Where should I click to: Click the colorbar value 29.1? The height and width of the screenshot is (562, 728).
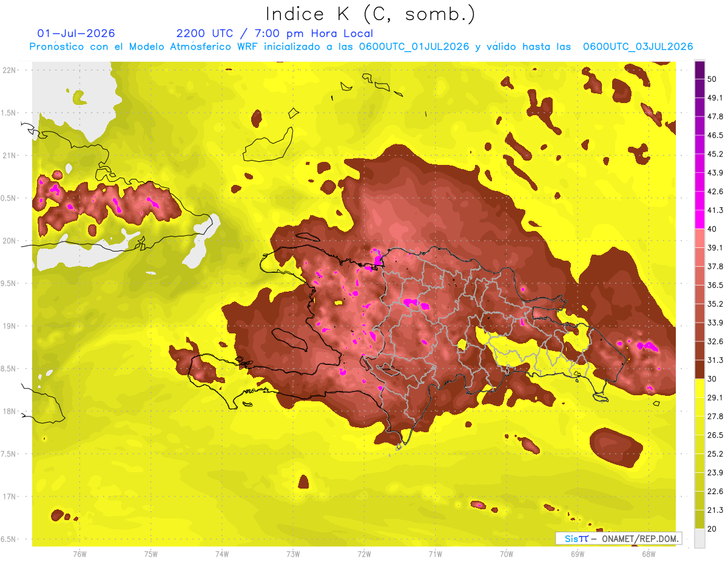[715, 398]
